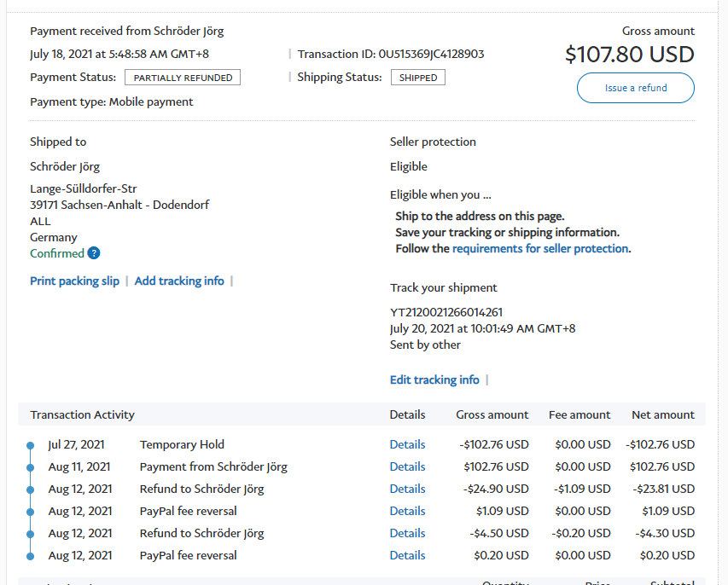Image resolution: width=728 pixels, height=585 pixels.
Task: Click the Transaction ID 0U515369JC4128903
Action: tap(431, 54)
